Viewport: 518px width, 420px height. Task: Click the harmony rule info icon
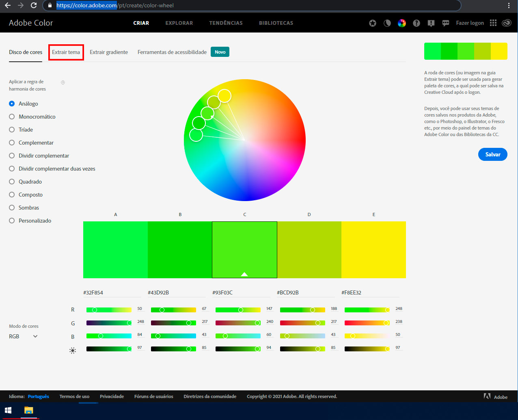pyautogui.click(x=63, y=82)
